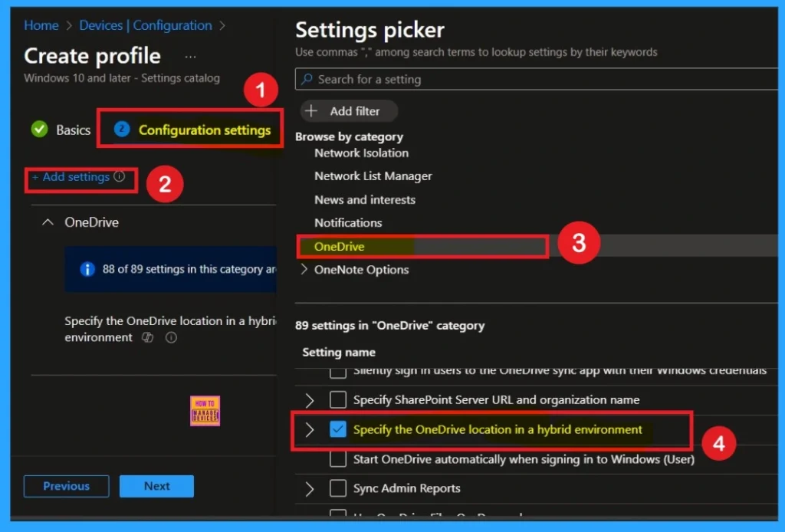
Task: Click '89 settings in OneDrive category' text
Action: point(390,326)
